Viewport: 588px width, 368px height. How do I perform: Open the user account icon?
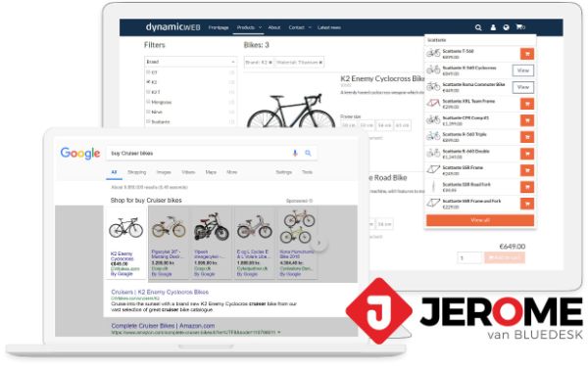[493, 27]
